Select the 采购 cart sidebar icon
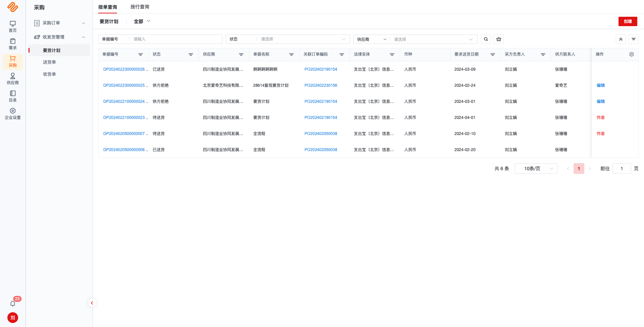Image resolution: width=644 pixels, height=327 pixels. click(x=13, y=61)
